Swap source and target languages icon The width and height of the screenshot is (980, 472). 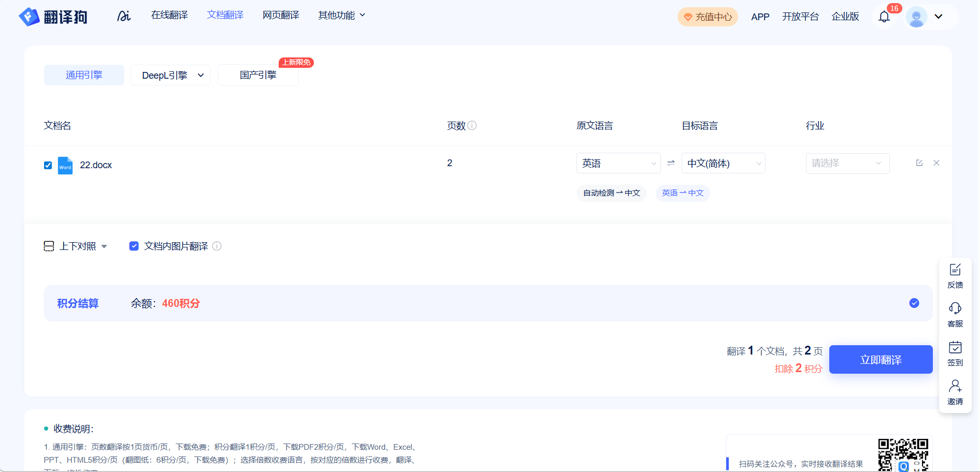671,163
